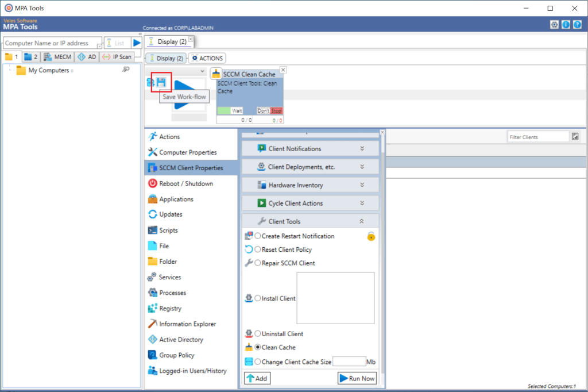Viewport: 588px width, 392px height.
Task: Click the Active Directory diamond icon in sidebar
Action: pyautogui.click(x=153, y=340)
